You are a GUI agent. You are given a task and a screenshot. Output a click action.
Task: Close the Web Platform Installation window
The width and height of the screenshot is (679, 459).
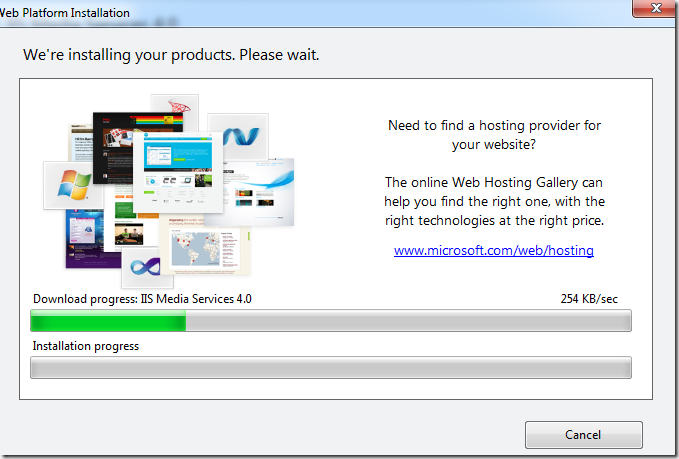click(x=655, y=8)
